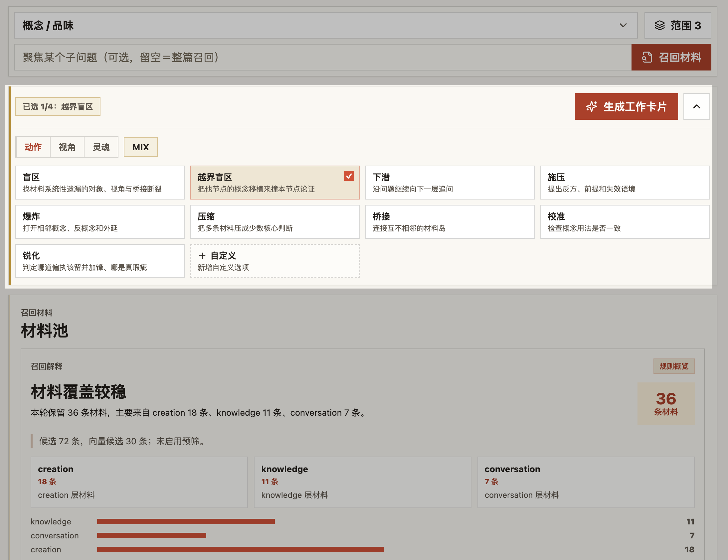This screenshot has height=560, width=728.
Task: Click the layers icon beside 范围 3
Action: [659, 25]
